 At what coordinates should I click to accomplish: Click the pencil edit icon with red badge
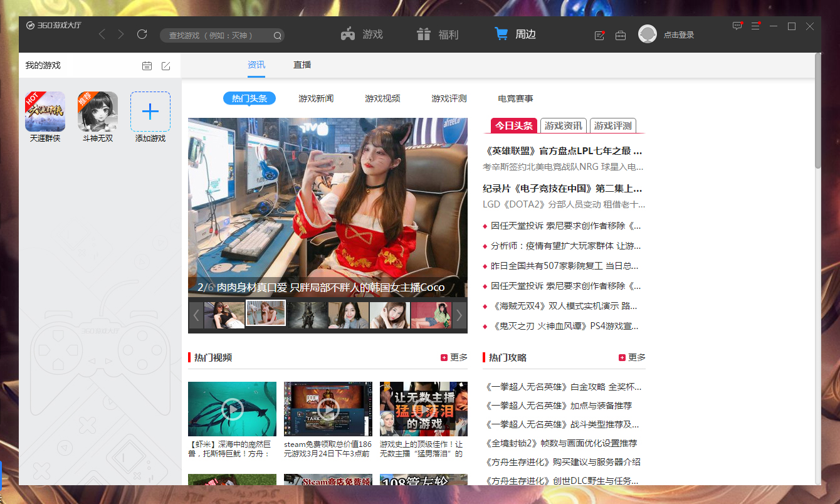(599, 36)
